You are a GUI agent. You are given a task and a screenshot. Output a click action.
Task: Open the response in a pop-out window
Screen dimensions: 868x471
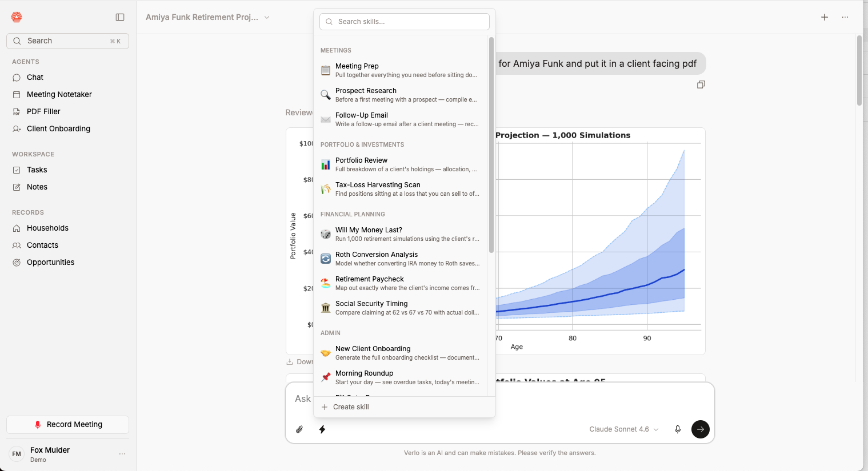click(x=701, y=84)
